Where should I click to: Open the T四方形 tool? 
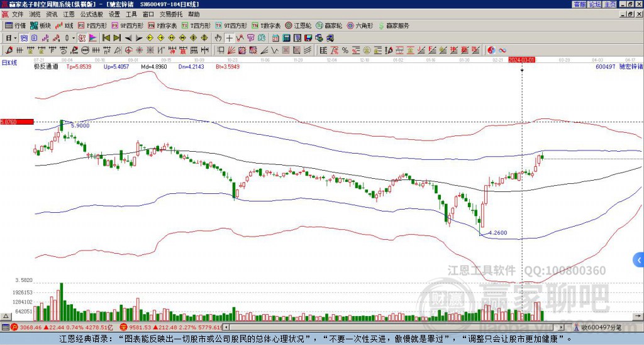pyautogui.click(x=196, y=25)
